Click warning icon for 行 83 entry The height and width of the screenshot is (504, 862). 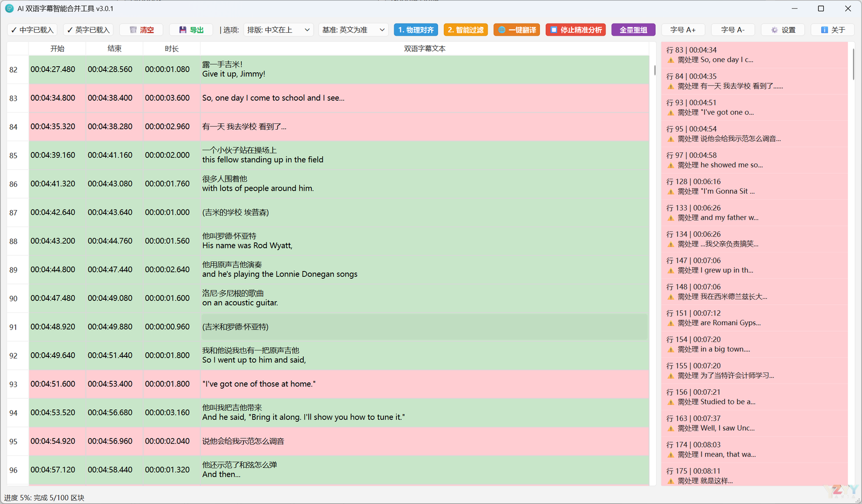[671, 60]
